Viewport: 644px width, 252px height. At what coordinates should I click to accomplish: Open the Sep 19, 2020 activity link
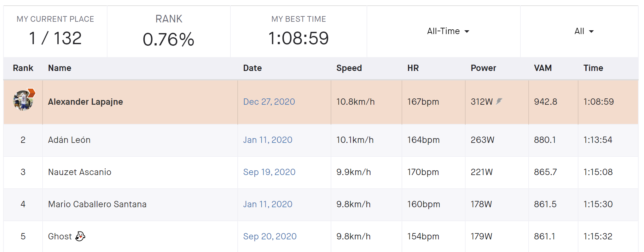point(269,172)
